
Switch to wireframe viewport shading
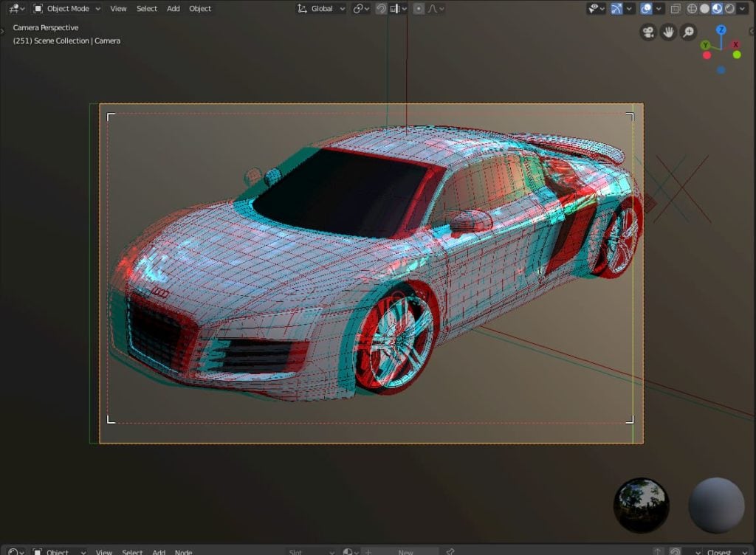point(692,9)
